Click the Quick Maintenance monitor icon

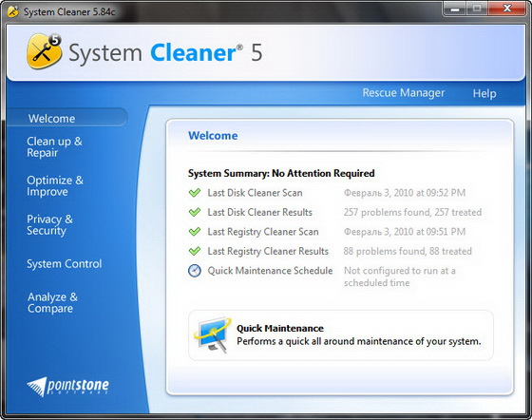(213, 334)
